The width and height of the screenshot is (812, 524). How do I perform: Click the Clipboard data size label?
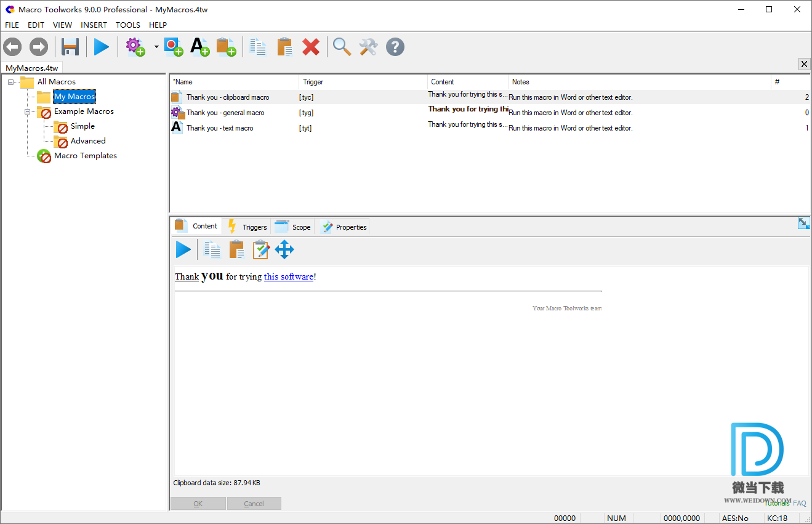[x=217, y=483]
